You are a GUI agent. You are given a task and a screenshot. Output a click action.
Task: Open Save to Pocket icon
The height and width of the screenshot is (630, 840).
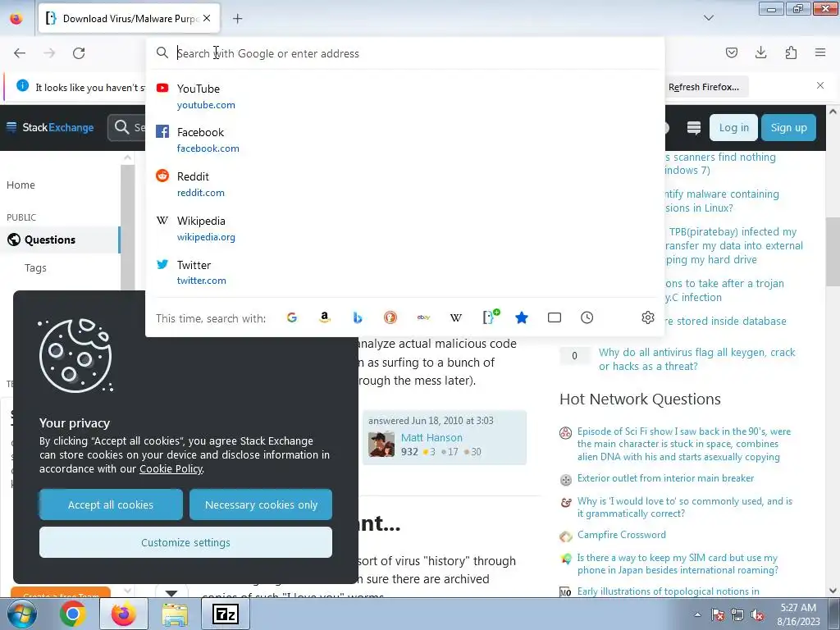coord(731,52)
